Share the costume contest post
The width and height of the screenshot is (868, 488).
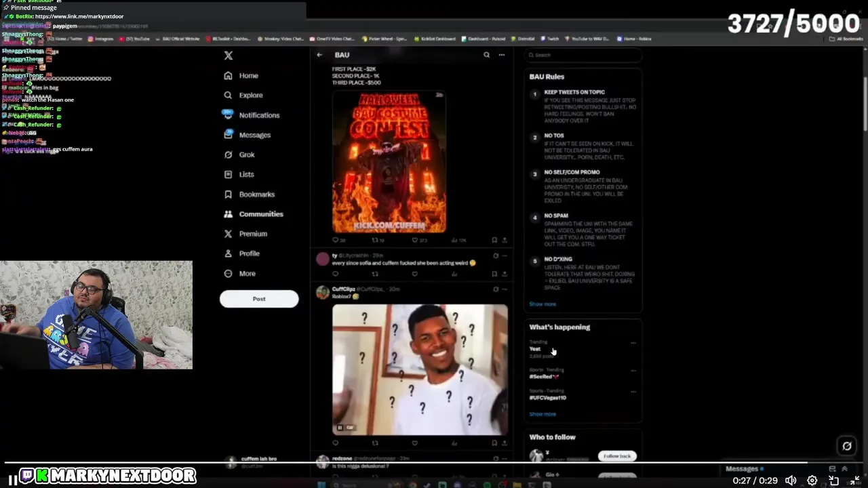[504, 240]
